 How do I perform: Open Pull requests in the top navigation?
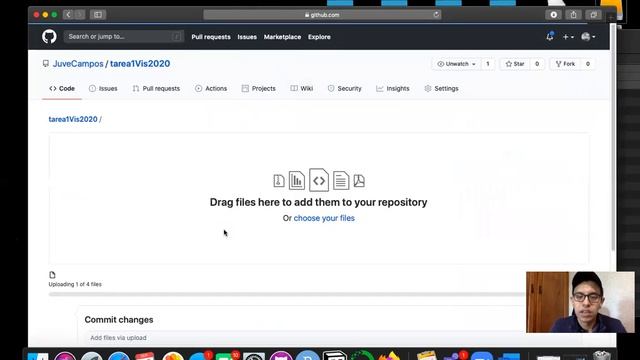[211, 37]
